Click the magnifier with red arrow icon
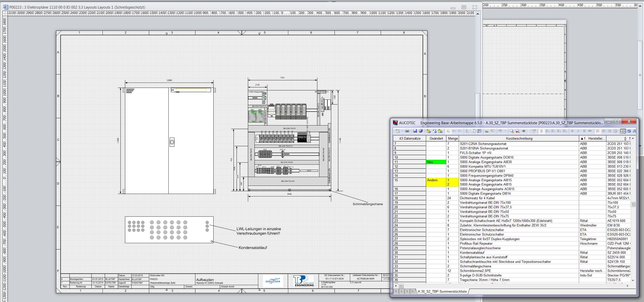Screen dimensions: 644x302 (518, 131)
